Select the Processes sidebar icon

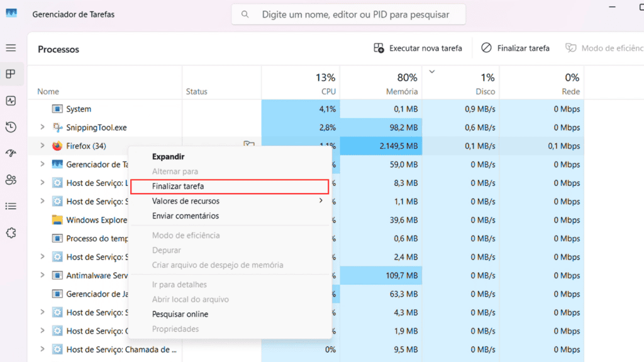pos(11,74)
